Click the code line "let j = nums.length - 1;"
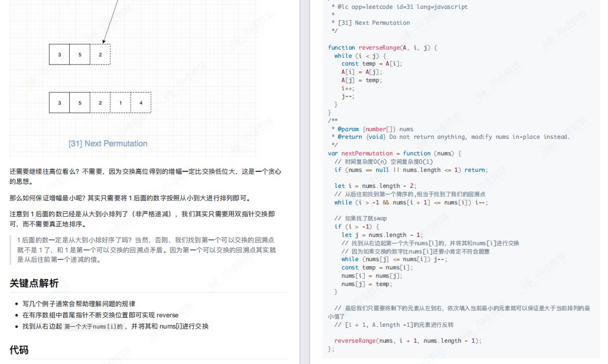 pos(382,235)
